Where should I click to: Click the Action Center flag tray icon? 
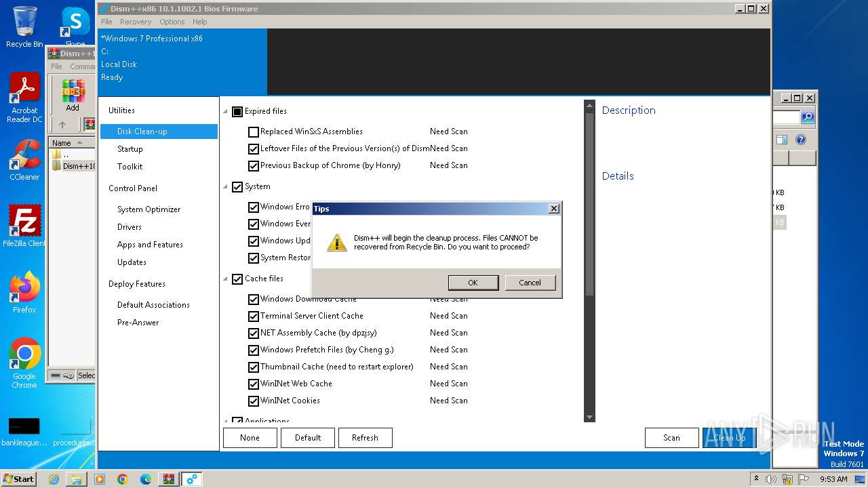(804, 479)
